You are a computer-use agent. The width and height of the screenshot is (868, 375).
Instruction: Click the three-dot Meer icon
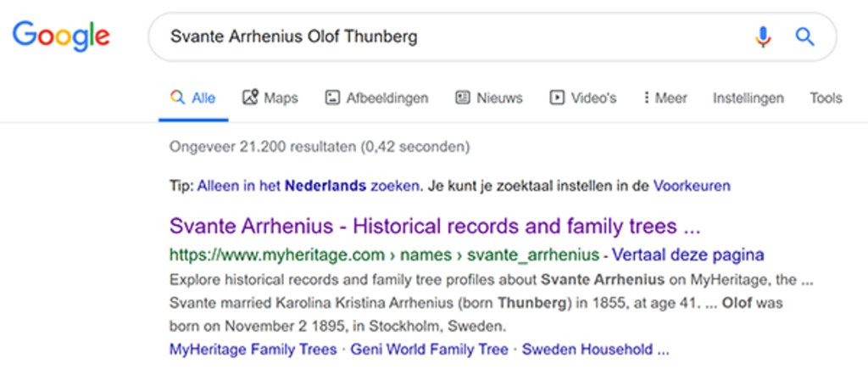point(647,98)
